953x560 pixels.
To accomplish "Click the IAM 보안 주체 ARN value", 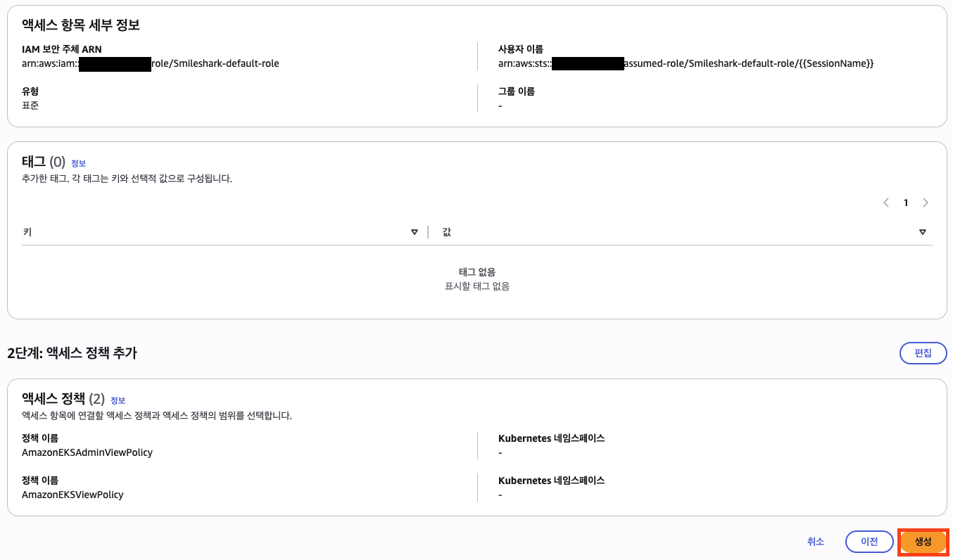I will pyautogui.click(x=151, y=64).
